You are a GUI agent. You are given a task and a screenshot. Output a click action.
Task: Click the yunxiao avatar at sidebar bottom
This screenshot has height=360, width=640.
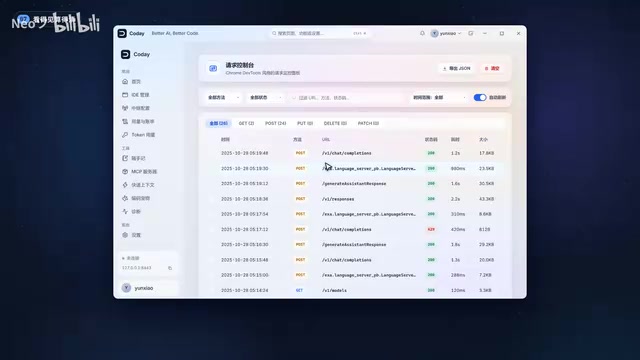(126, 288)
